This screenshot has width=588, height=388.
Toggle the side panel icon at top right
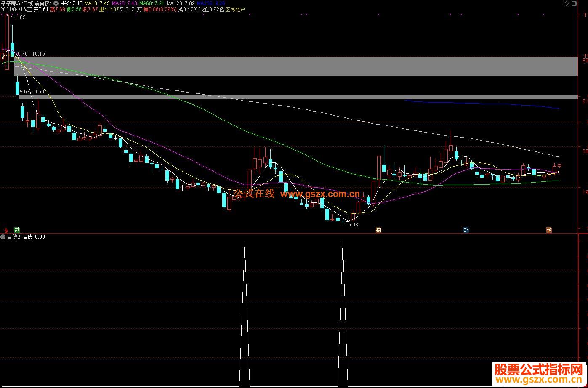[x=574, y=3]
